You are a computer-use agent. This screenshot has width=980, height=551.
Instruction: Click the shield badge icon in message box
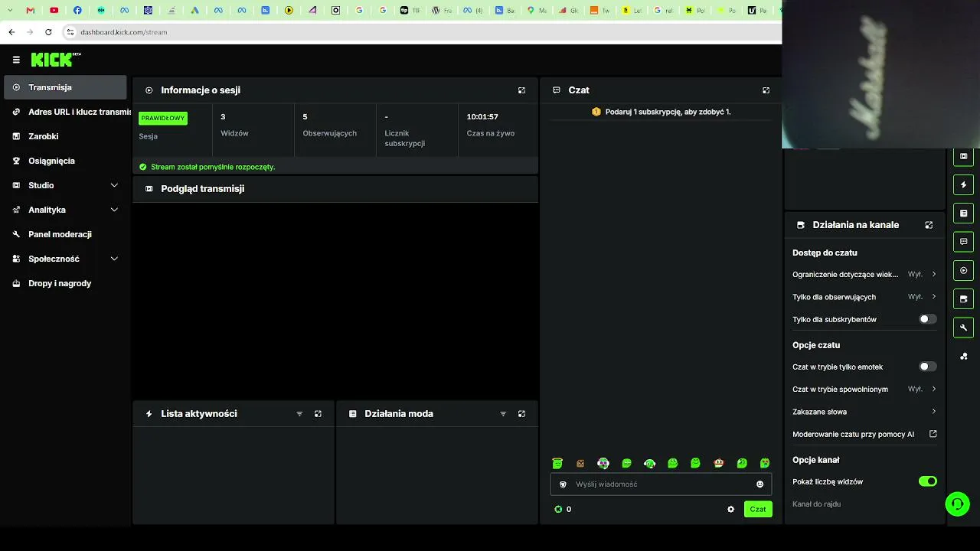(563, 484)
